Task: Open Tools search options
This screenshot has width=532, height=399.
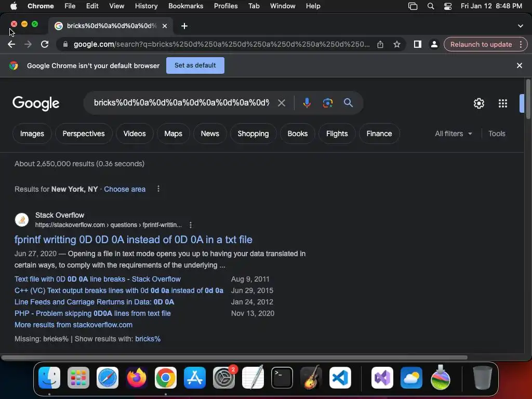Action: pos(497,134)
